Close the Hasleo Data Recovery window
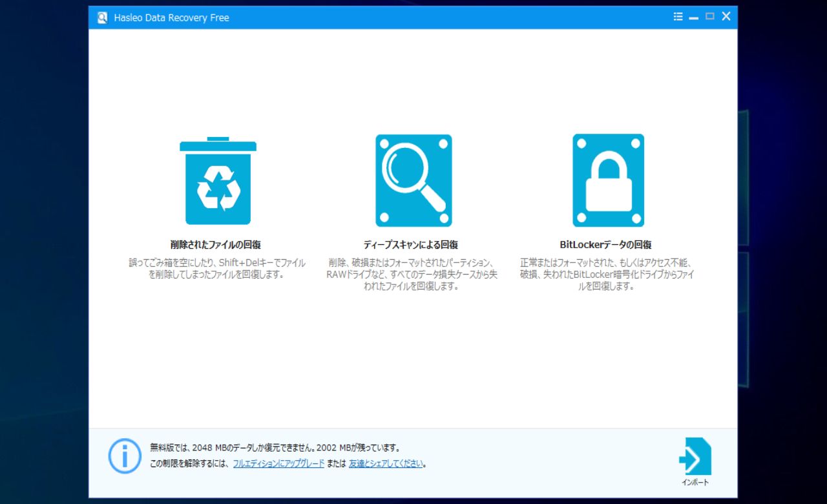The image size is (827, 504). point(726,17)
